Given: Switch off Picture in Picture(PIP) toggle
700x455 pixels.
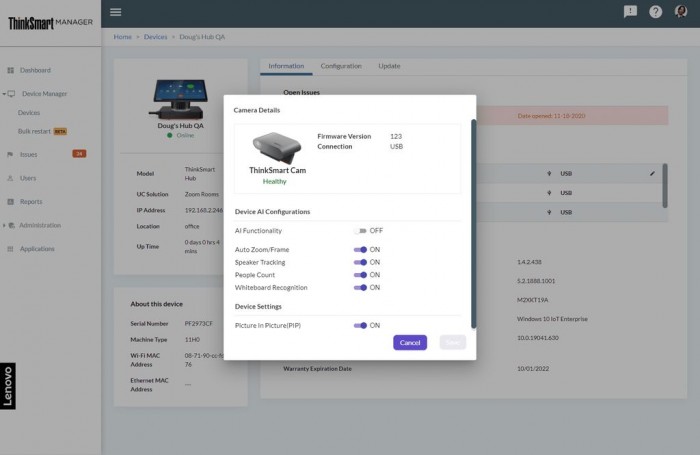Looking at the screenshot, I should 360,325.
